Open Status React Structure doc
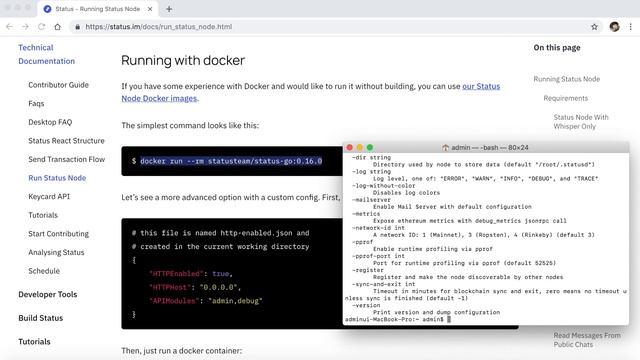This screenshot has width=640, height=360. [66, 141]
